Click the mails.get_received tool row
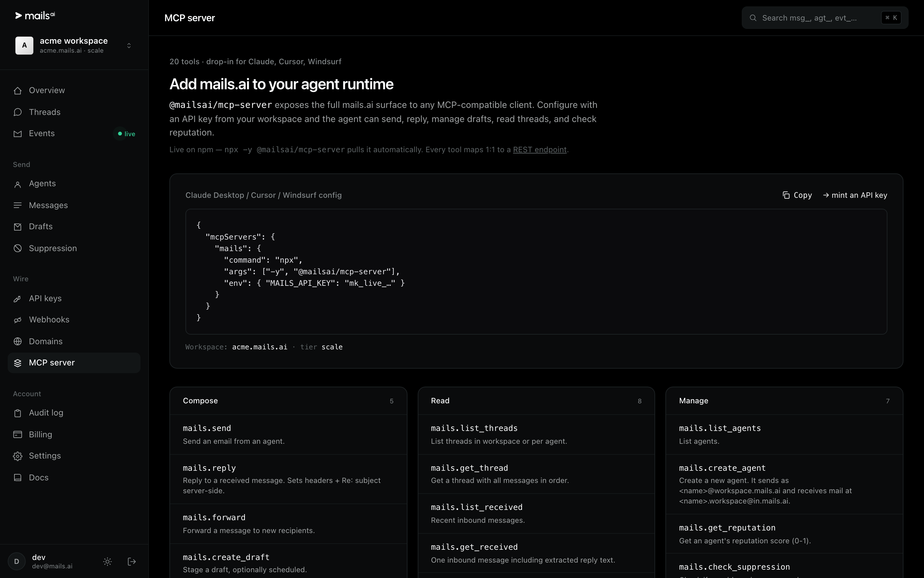The width and height of the screenshot is (924, 578). (536, 553)
